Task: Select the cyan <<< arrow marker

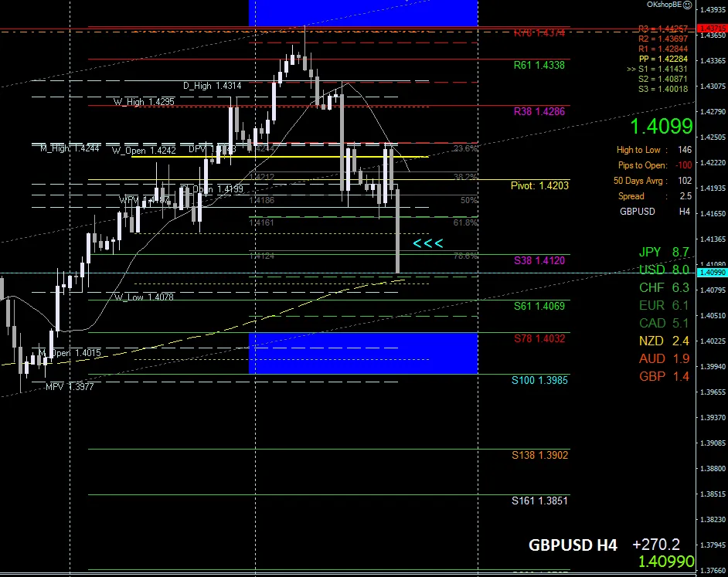Action: [427, 243]
